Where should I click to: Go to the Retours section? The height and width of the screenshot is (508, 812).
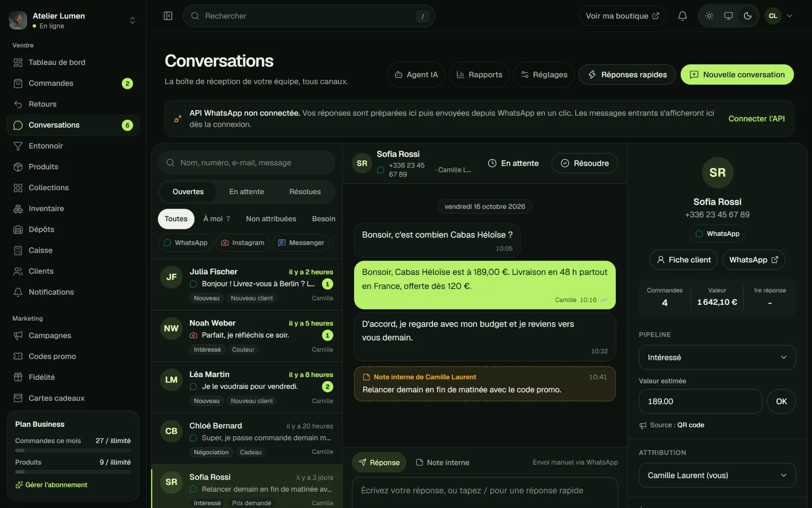(73, 104)
